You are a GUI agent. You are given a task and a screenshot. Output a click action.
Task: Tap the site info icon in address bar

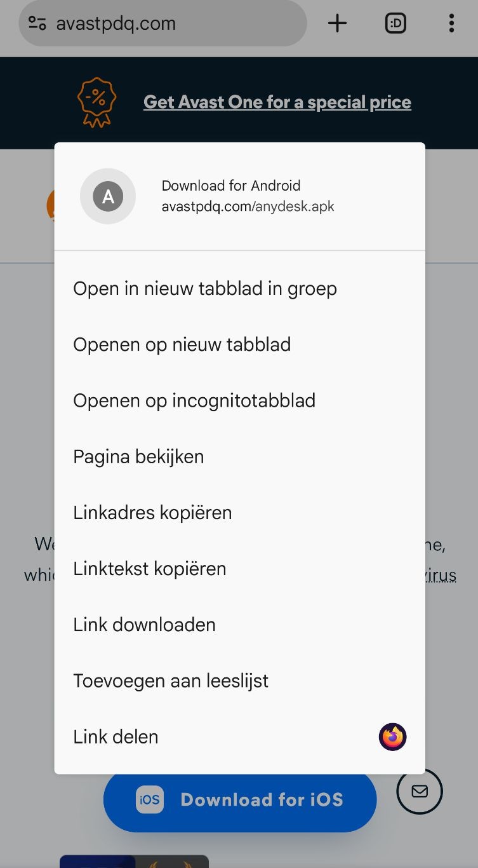tap(37, 24)
